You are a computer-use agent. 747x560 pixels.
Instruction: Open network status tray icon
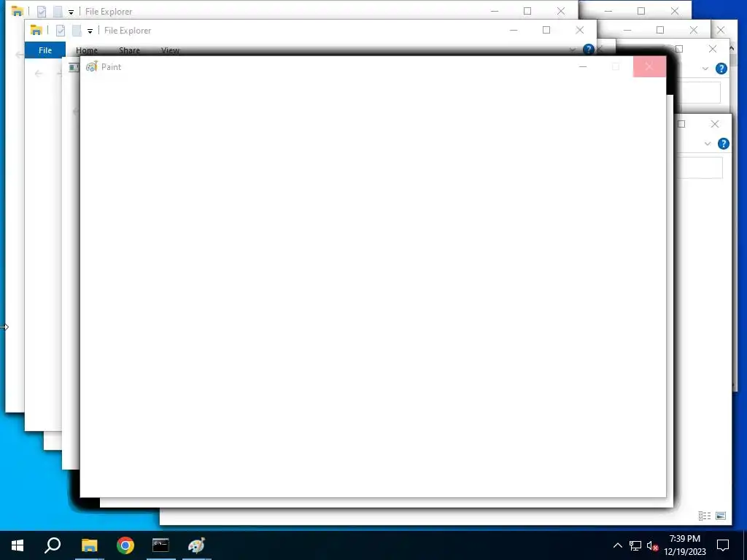[635, 545]
